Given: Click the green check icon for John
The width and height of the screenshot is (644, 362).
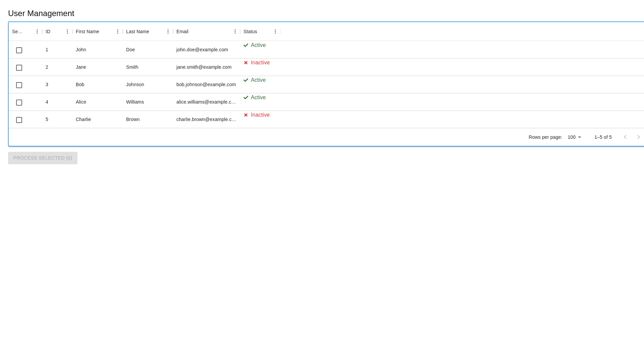Looking at the screenshot, I should click(246, 45).
